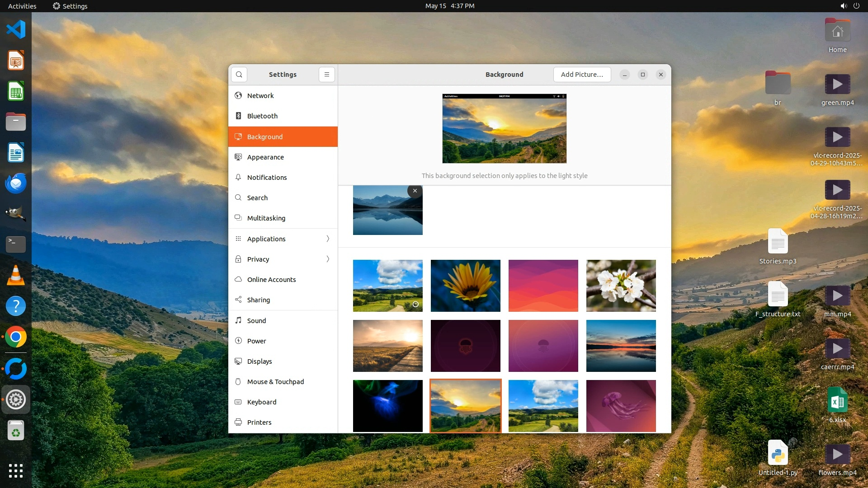Launch Visual Studio Code from the dock

16,30
